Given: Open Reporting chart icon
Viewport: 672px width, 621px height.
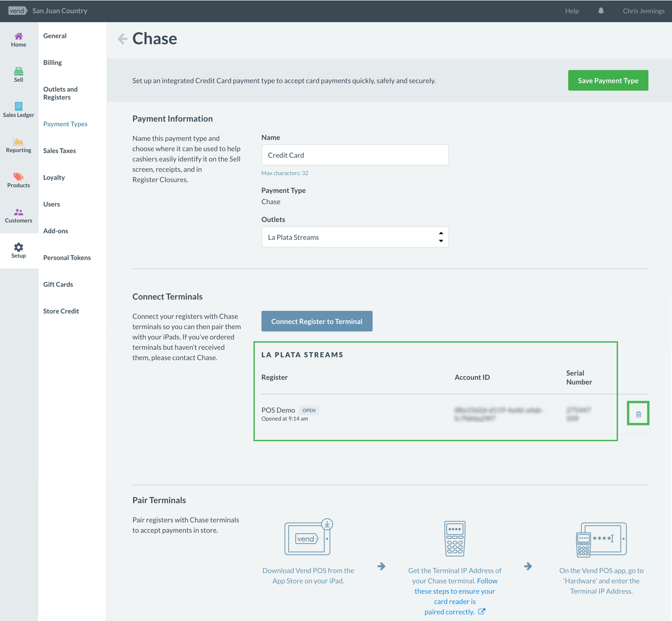Looking at the screenshot, I should point(19,142).
